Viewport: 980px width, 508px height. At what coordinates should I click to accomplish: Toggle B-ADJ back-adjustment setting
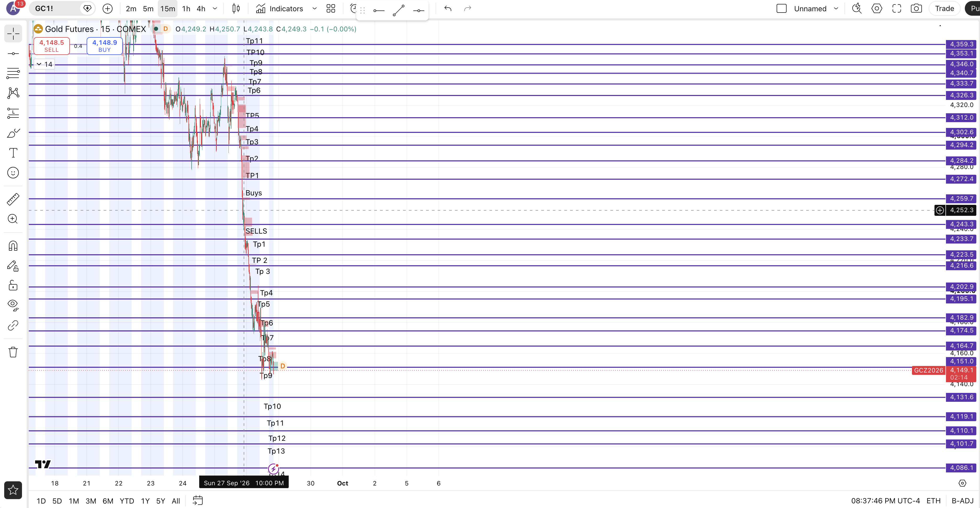pyautogui.click(x=962, y=501)
